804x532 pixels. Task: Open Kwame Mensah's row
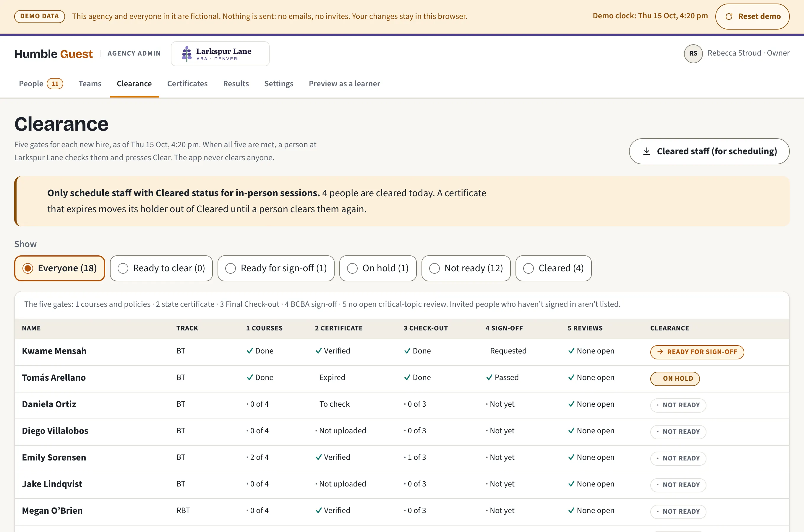coord(402,352)
